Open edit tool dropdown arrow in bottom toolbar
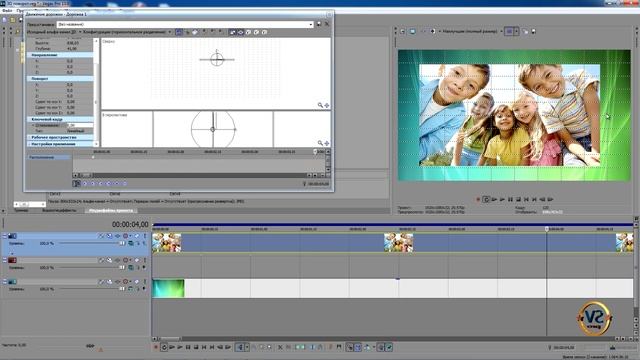The image size is (640, 360). (247, 347)
